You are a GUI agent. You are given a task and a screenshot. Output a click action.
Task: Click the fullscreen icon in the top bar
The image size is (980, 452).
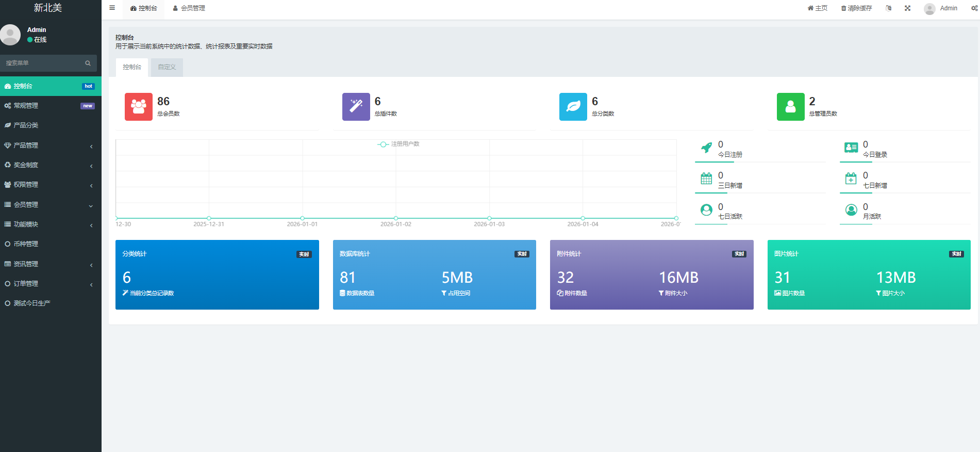[907, 8]
